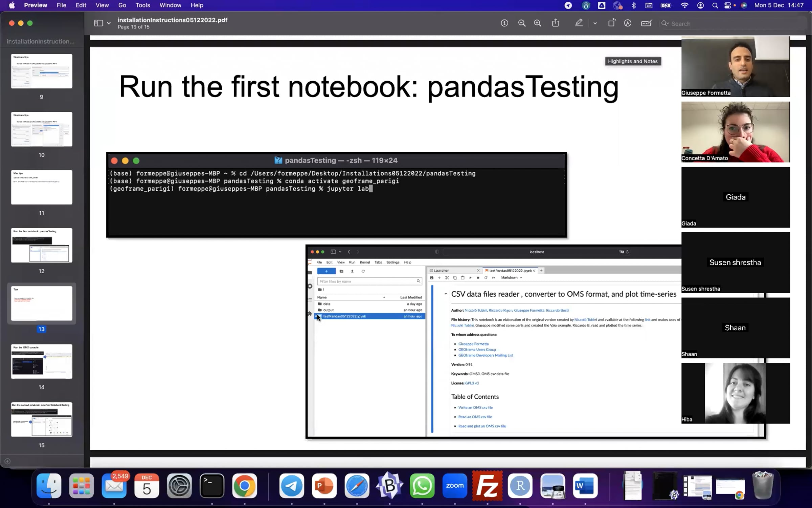The width and height of the screenshot is (812, 508).
Task: Open the Share icon in the toolbar
Action: (556, 23)
